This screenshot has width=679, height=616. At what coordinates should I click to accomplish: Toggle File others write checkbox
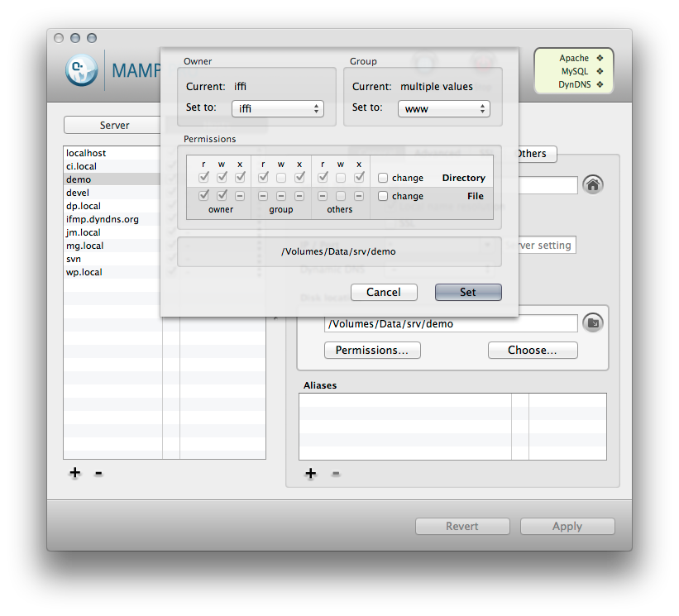tap(341, 196)
